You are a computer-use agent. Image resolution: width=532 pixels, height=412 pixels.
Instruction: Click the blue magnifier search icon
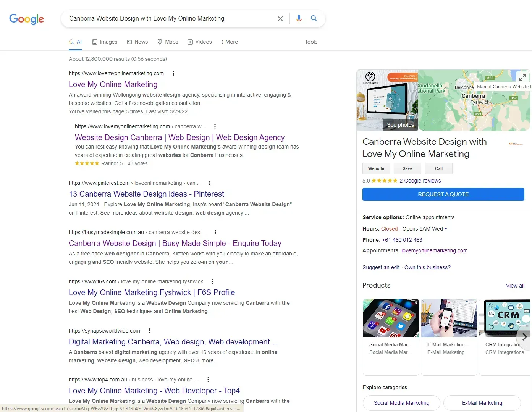point(314,19)
